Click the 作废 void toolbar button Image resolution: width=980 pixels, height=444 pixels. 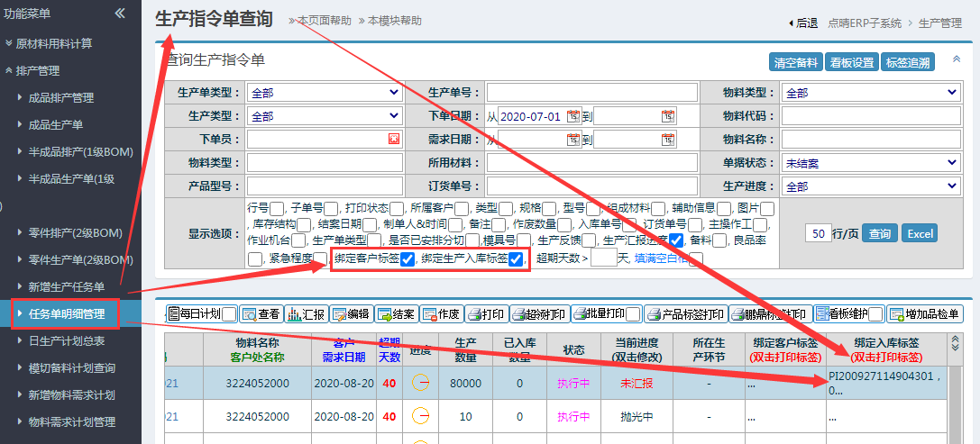pos(442,314)
